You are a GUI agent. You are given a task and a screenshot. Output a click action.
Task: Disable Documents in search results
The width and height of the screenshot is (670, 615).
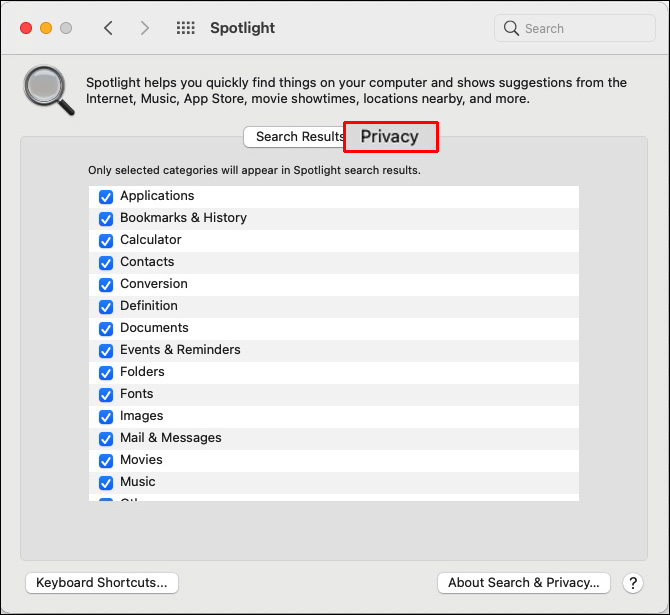coord(106,329)
